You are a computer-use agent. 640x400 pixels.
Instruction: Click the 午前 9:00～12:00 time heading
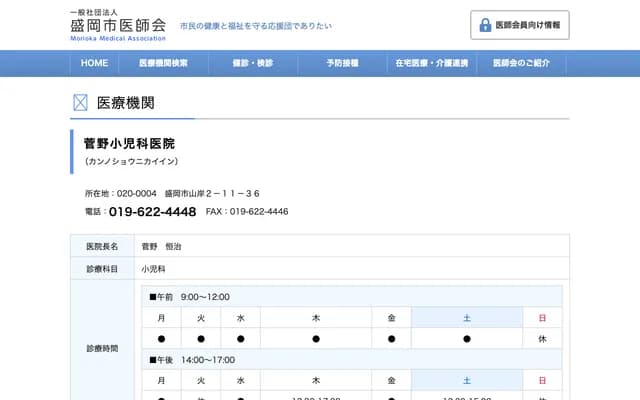pyautogui.click(x=190, y=297)
